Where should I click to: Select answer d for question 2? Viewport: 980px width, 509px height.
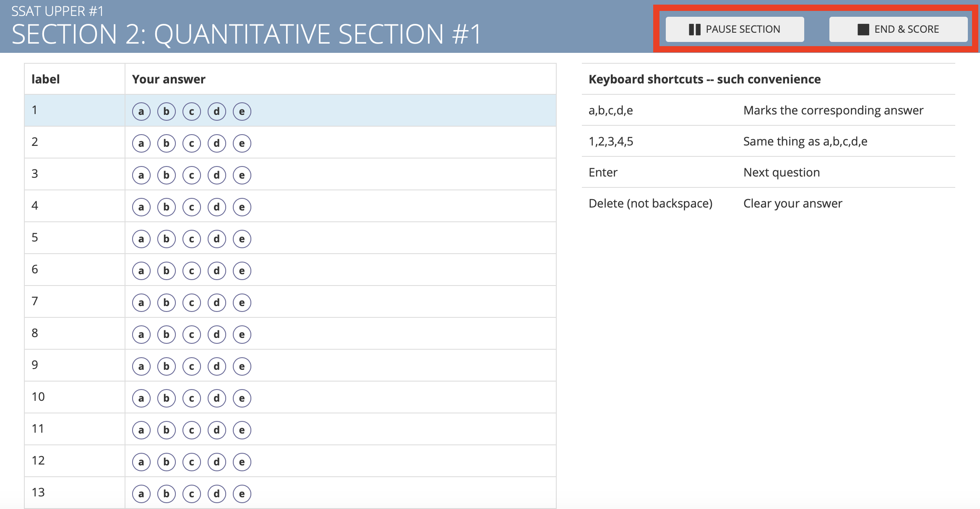[217, 143]
